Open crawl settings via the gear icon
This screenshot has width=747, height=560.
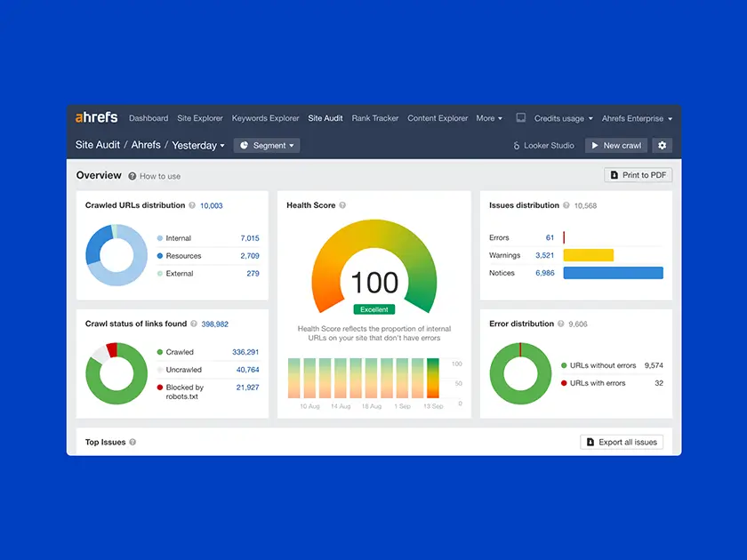tap(661, 145)
